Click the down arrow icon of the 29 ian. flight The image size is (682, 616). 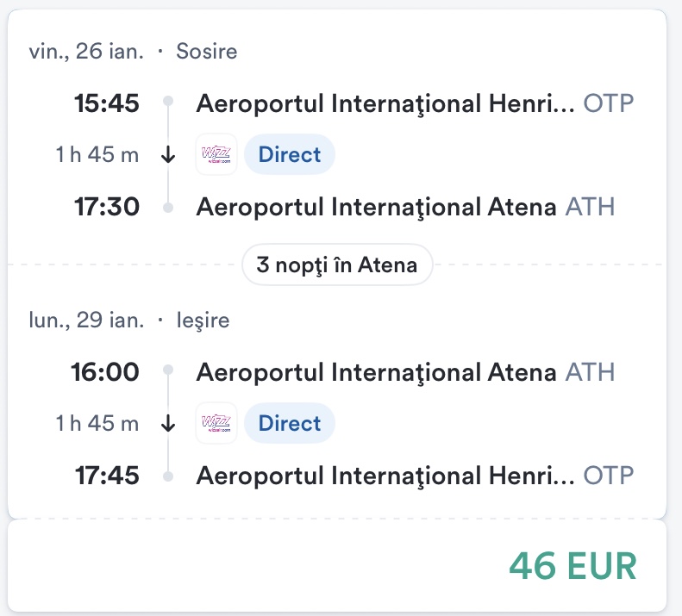(x=169, y=423)
